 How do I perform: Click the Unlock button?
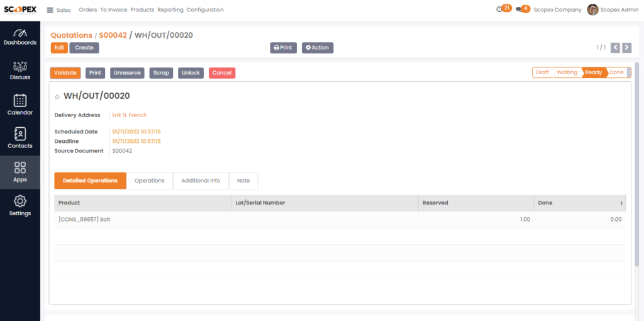pyautogui.click(x=191, y=73)
